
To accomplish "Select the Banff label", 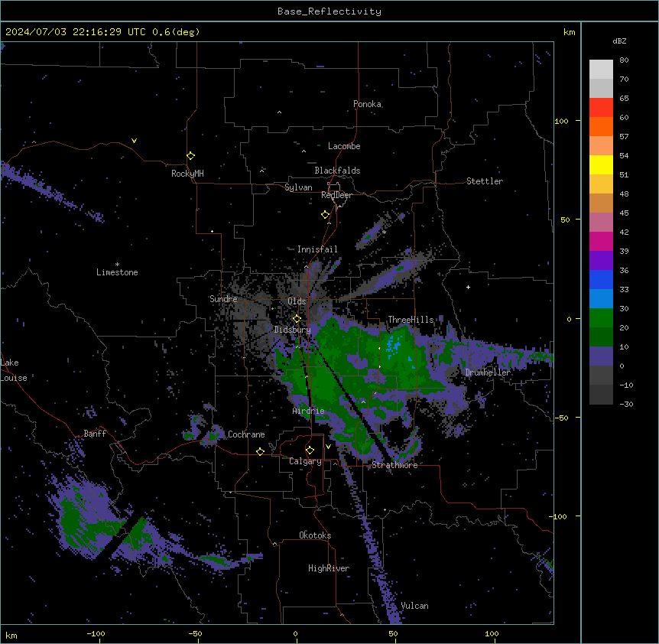I will click(95, 434).
